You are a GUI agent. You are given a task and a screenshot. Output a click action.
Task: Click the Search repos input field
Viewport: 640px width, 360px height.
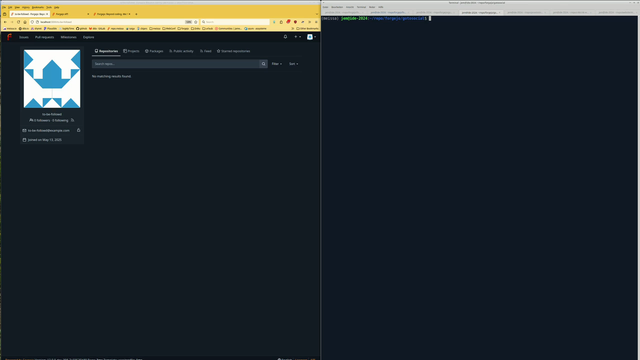176,64
